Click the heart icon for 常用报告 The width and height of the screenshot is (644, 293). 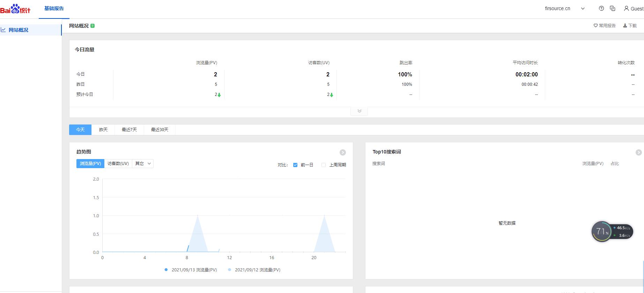tap(595, 25)
